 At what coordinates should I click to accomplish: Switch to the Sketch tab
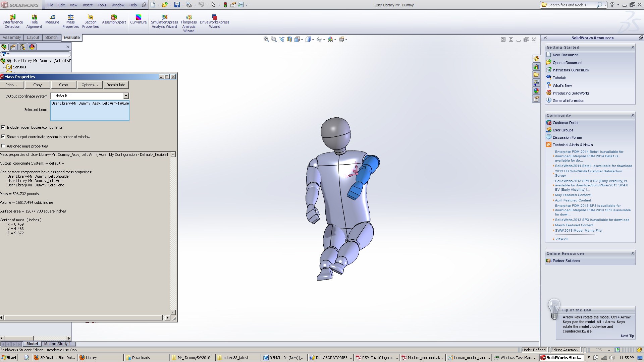[51, 38]
